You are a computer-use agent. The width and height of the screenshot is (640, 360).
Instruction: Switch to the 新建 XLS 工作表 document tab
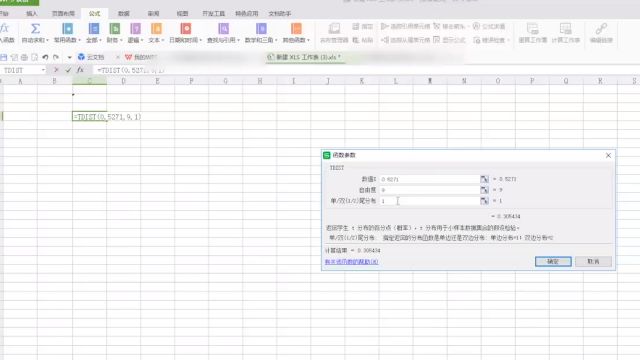(304, 57)
